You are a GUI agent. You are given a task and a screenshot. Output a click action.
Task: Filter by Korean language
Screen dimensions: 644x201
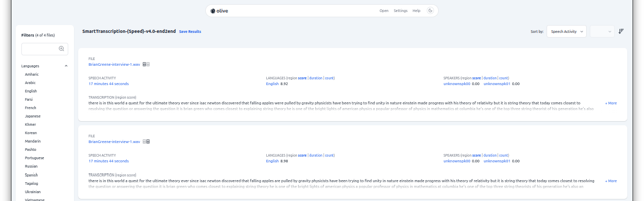click(x=31, y=133)
